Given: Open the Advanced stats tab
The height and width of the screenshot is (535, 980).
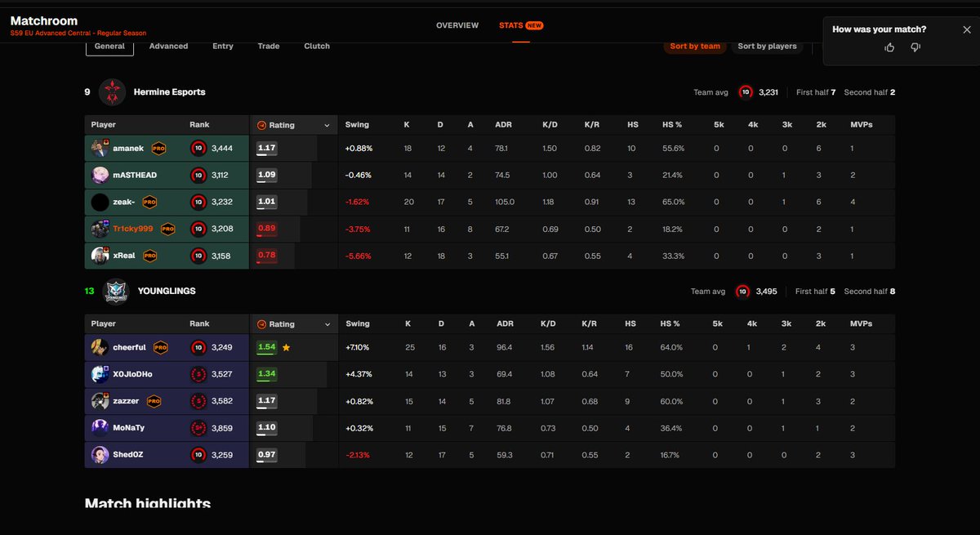Looking at the screenshot, I should [x=168, y=47].
